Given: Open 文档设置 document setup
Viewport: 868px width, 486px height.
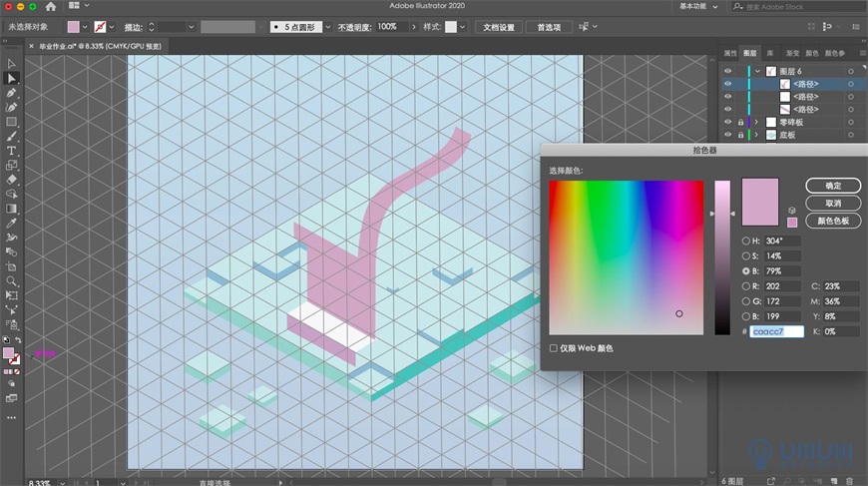Looking at the screenshot, I should click(499, 27).
